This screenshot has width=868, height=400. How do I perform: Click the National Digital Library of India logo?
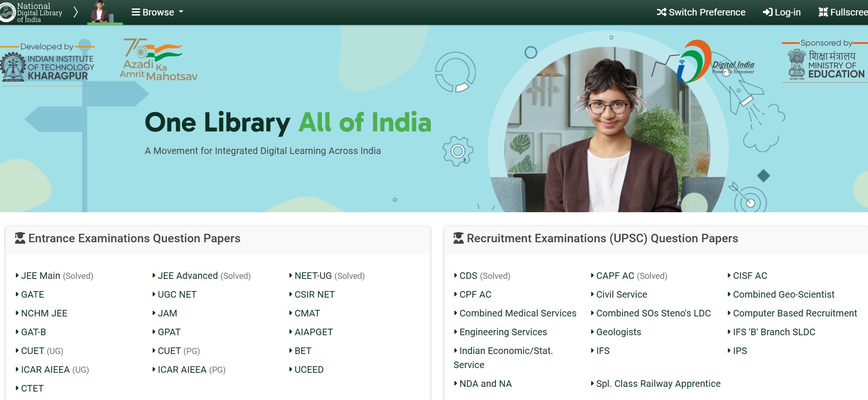pos(31,12)
